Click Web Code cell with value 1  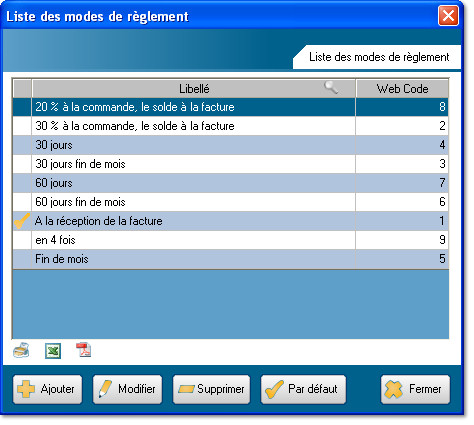point(402,221)
